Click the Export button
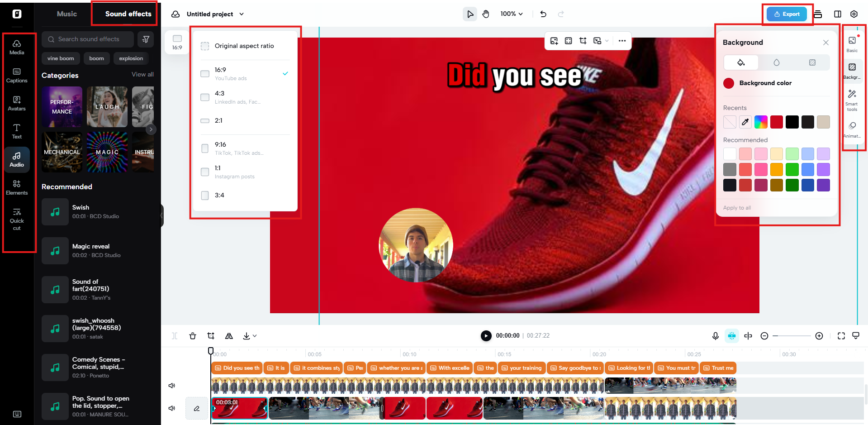This screenshot has width=868, height=425. pos(787,14)
